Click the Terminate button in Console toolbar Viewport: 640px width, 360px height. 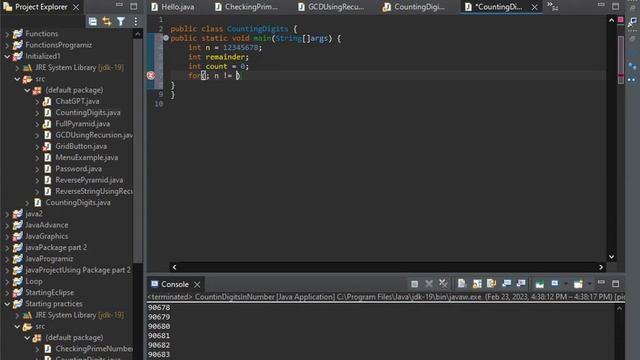414,284
